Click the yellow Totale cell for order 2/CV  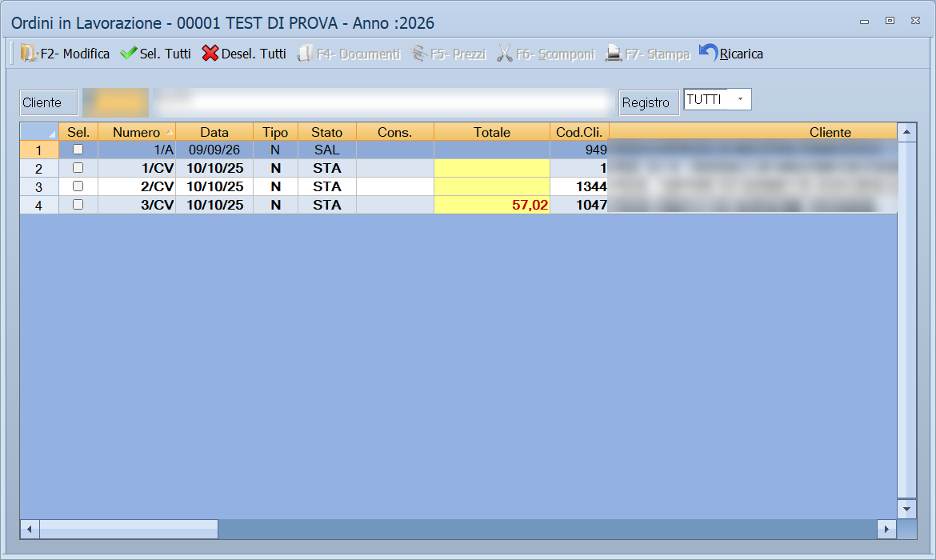pyautogui.click(x=492, y=186)
